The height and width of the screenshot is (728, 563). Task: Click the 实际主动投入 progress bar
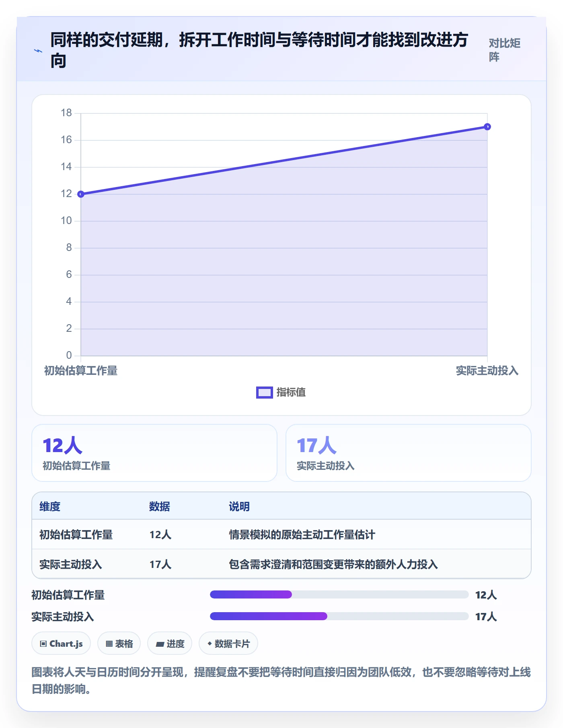[339, 616]
